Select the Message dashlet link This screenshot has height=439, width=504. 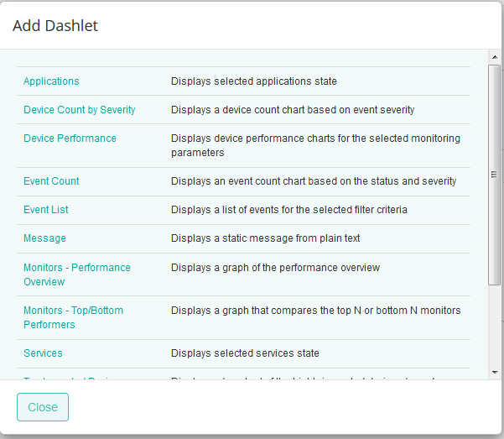pyautogui.click(x=44, y=238)
